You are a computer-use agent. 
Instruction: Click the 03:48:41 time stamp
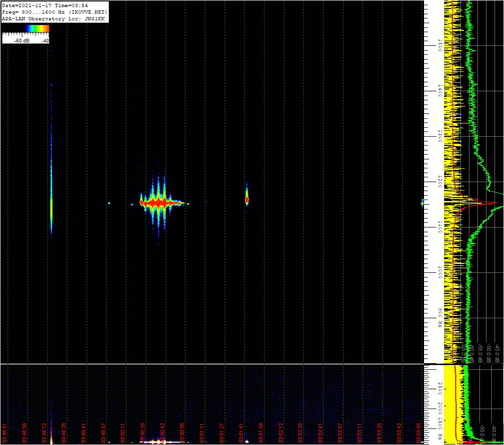[4, 433]
